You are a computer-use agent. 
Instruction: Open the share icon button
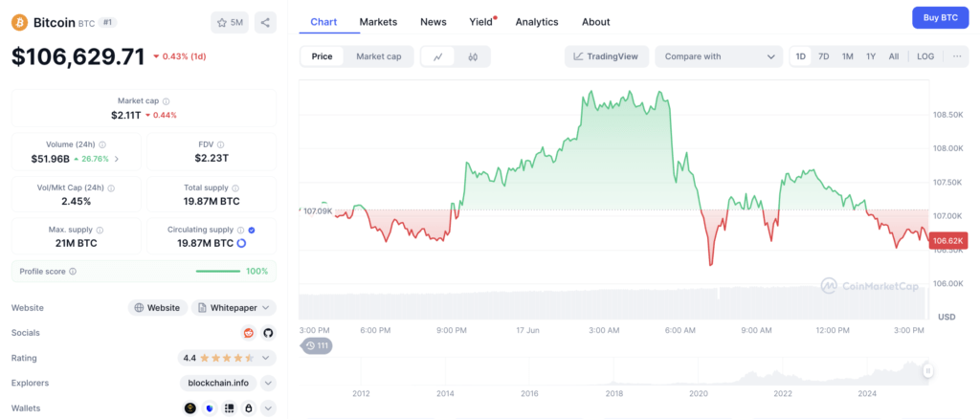265,22
